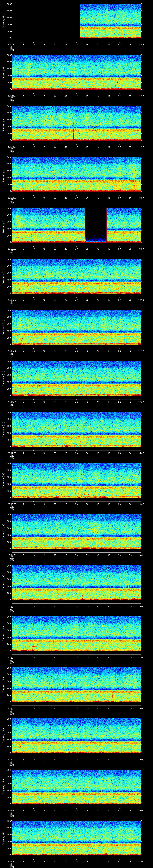The width and height of the screenshot is (153, 868).
Task: Click the 13:00 end time label
Action: (141, 453)
